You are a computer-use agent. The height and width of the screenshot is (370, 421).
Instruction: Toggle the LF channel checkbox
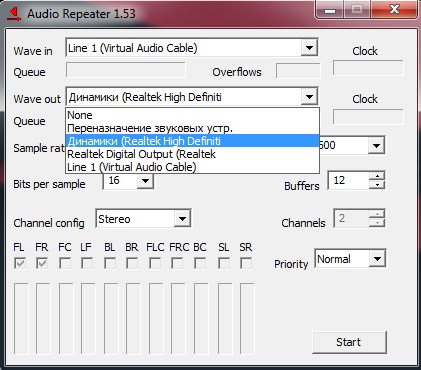(87, 264)
